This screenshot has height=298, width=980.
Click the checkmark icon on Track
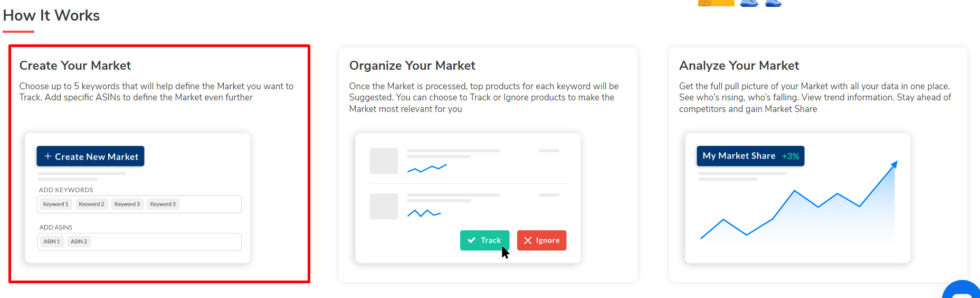tap(471, 240)
